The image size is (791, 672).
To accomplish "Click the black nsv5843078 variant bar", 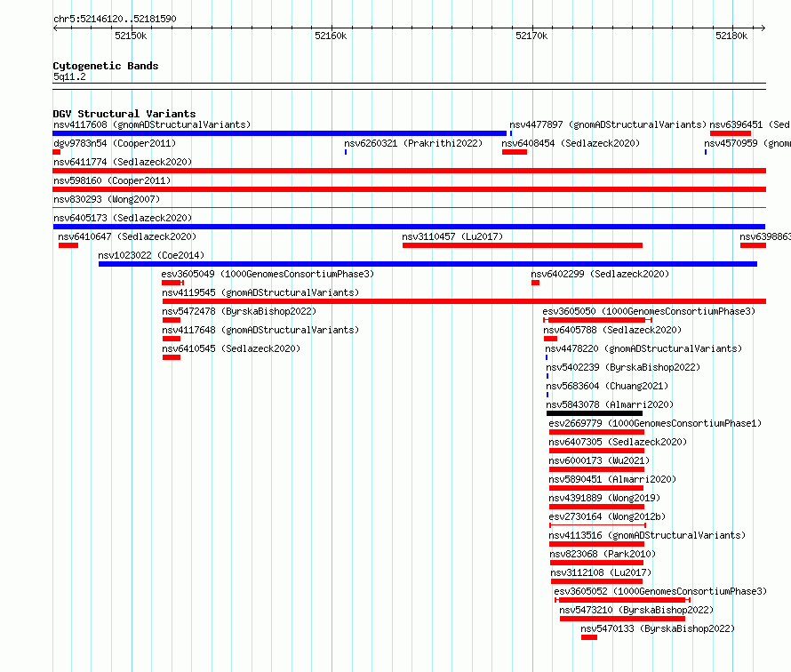I will [x=595, y=413].
